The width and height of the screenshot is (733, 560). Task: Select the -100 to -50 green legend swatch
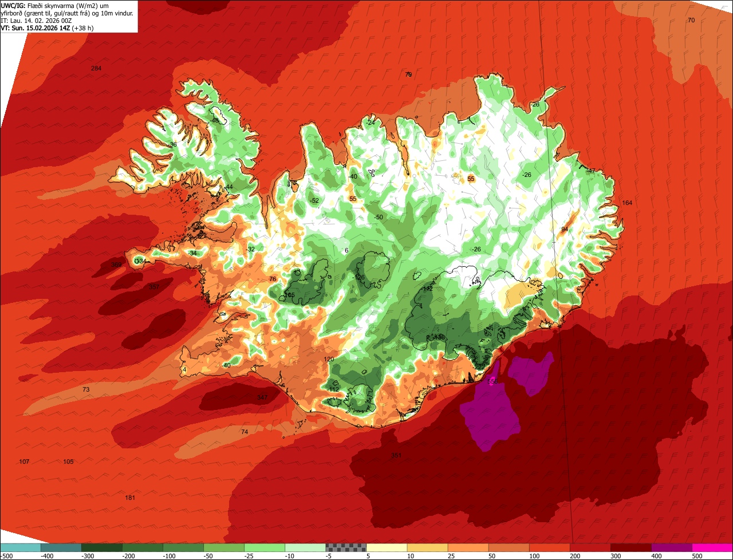coord(183,547)
